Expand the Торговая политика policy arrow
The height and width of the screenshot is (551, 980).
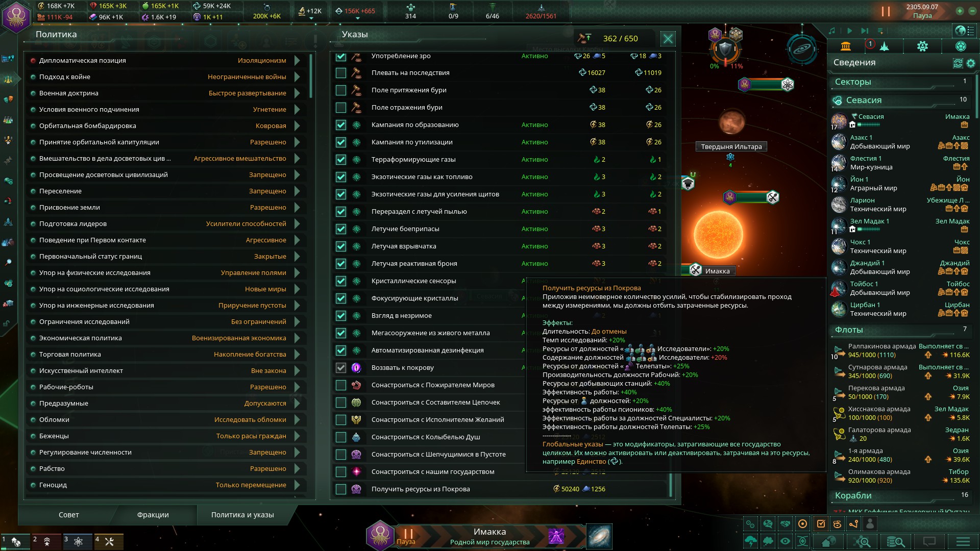[297, 355]
